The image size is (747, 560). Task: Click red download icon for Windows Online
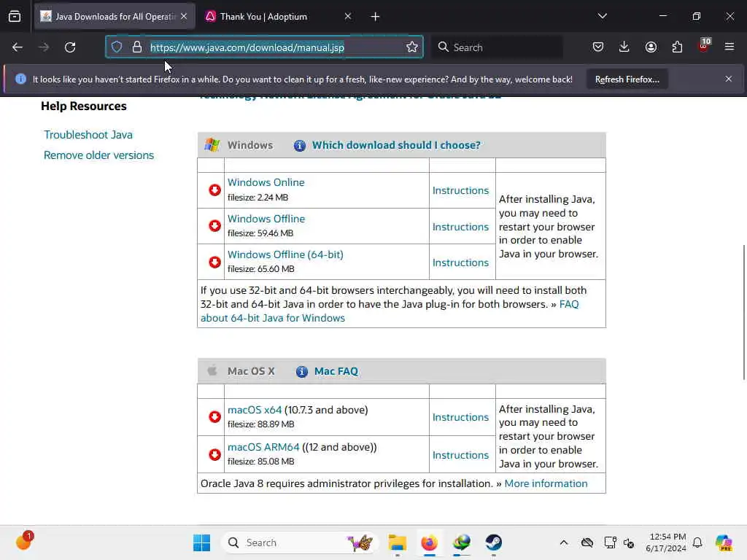coord(214,190)
